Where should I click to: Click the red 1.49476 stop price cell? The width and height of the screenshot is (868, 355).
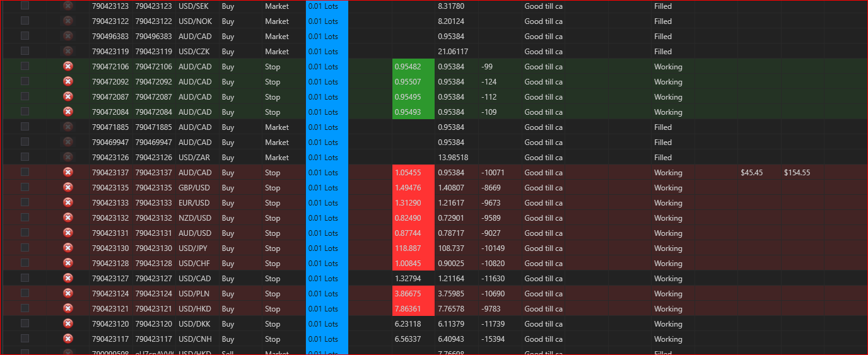[x=413, y=187]
